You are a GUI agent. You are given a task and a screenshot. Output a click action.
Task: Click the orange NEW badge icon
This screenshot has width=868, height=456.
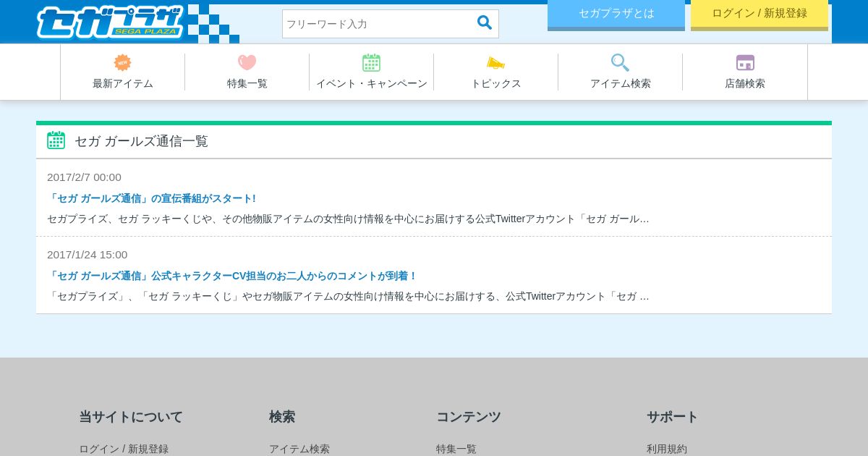pyautogui.click(x=123, y=63)
